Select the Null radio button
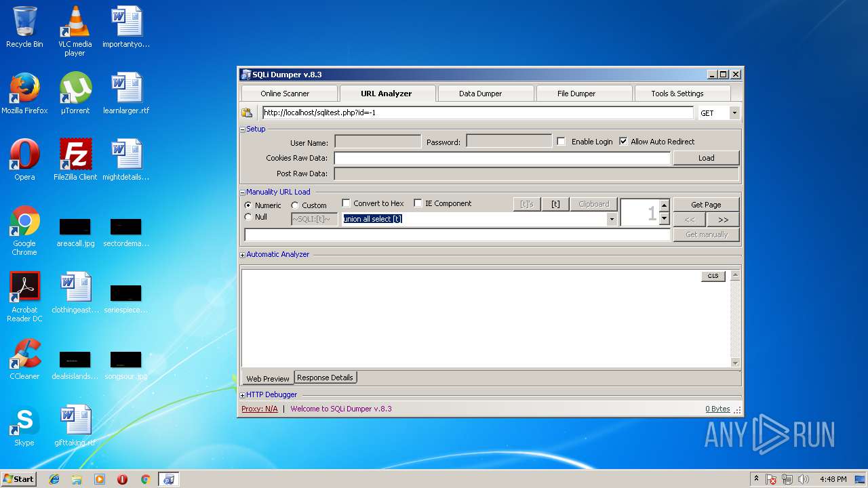 point(248,217)
